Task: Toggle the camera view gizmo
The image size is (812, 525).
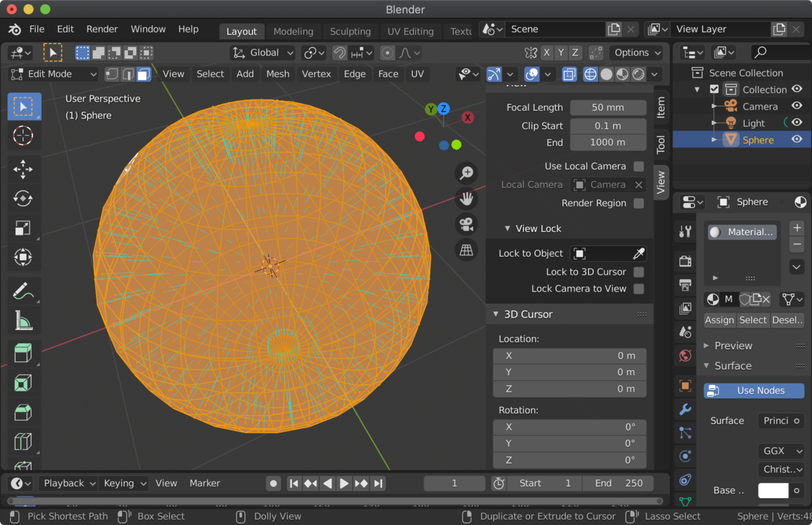Action: tap(466, 224)
